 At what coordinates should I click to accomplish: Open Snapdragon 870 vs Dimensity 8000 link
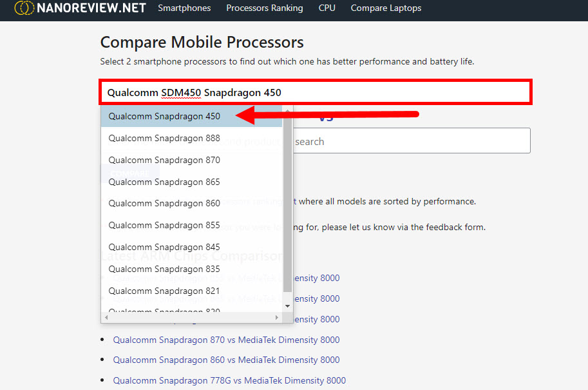(x=226, y=340)
